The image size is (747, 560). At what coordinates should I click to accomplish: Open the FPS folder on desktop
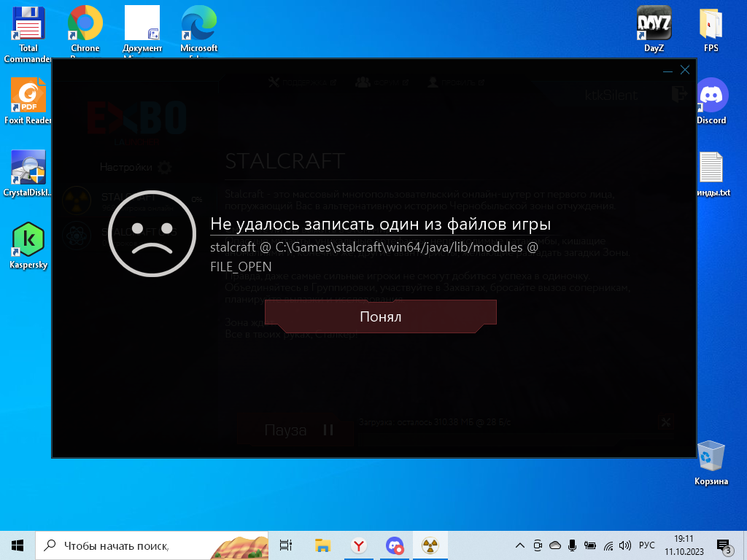[711, 28]
